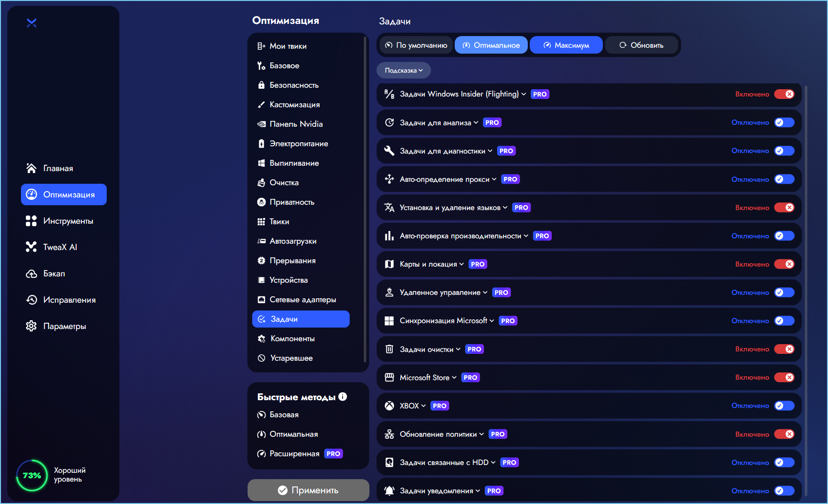This screenshot has width=828, height=504.
Task: Expand the Задачи очистки chevron
Action: 458,349
